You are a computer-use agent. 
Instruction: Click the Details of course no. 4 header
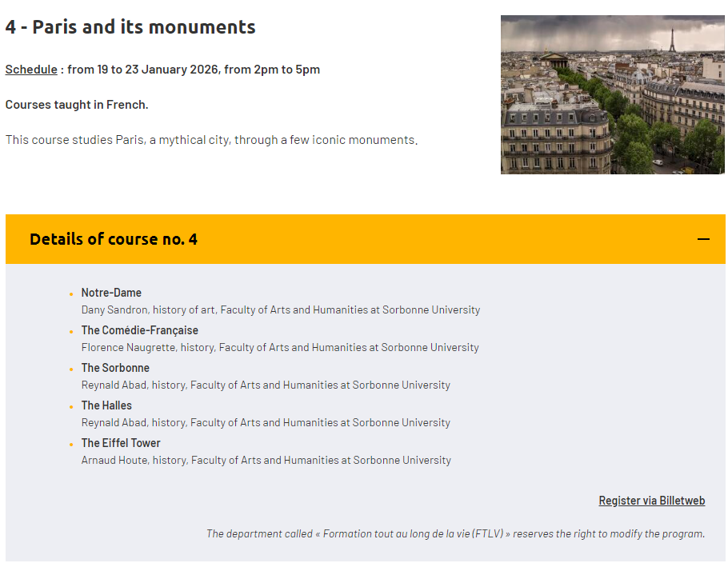(x=365, y=239)
